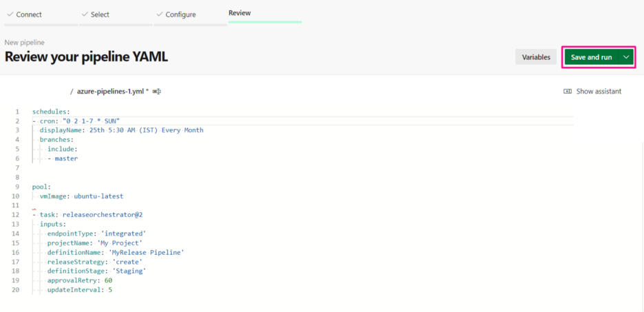Click the pool: line
The image size is (644, 312).
[x=41, y=187]
